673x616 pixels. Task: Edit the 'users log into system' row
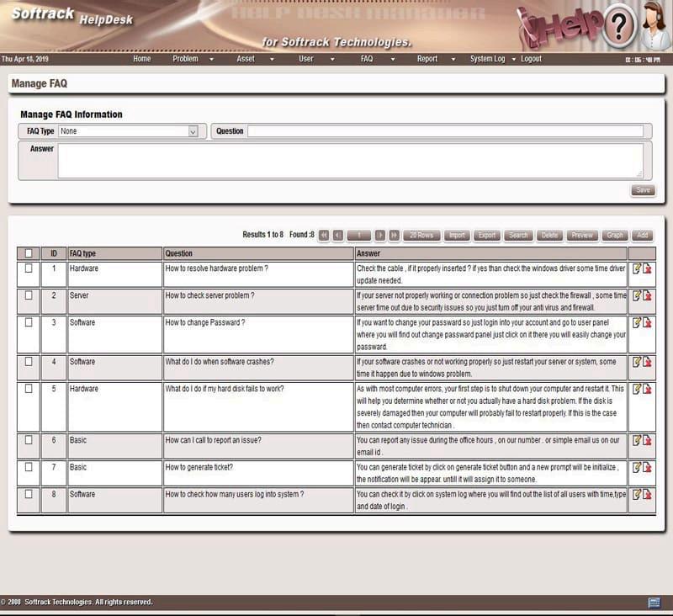(x=637, y=495)
